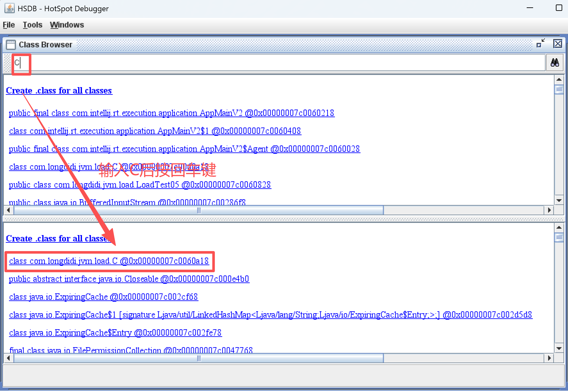
Task: Maximize the HSDB window
Action: point(559,8)
